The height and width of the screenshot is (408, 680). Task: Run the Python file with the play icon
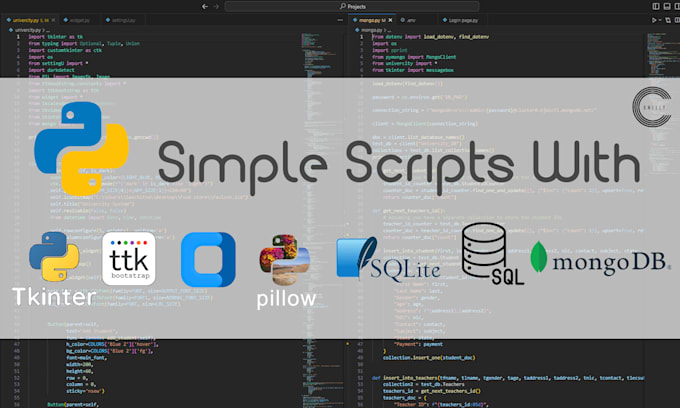coord(654,20)
